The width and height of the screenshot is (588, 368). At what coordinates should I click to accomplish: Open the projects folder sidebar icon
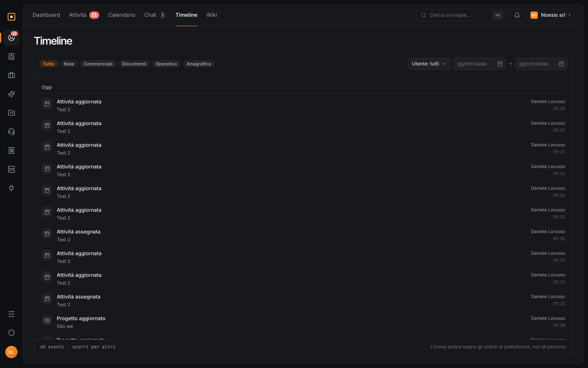tap(11, 113)
